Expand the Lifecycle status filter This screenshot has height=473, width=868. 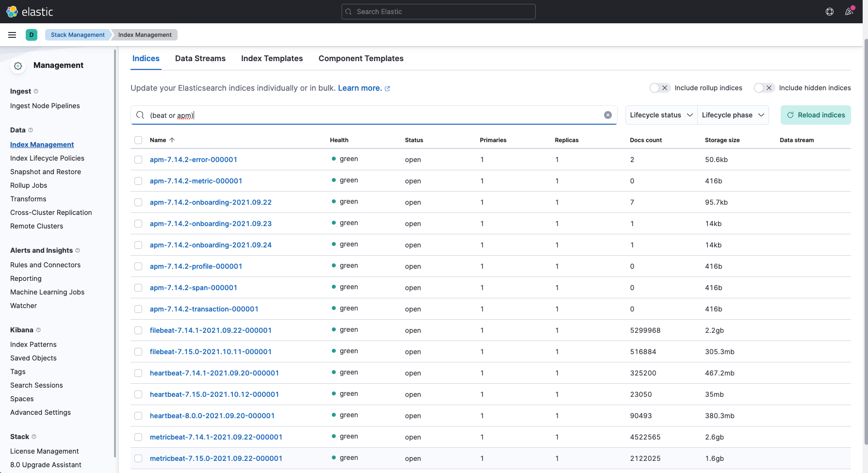[661, 115]
